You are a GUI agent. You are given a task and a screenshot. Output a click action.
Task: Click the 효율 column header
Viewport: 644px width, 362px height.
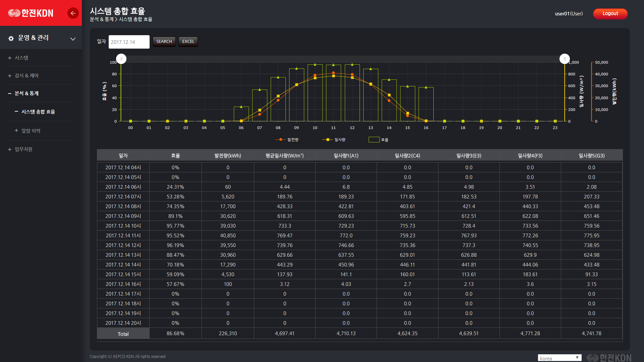tap(175, 156)
